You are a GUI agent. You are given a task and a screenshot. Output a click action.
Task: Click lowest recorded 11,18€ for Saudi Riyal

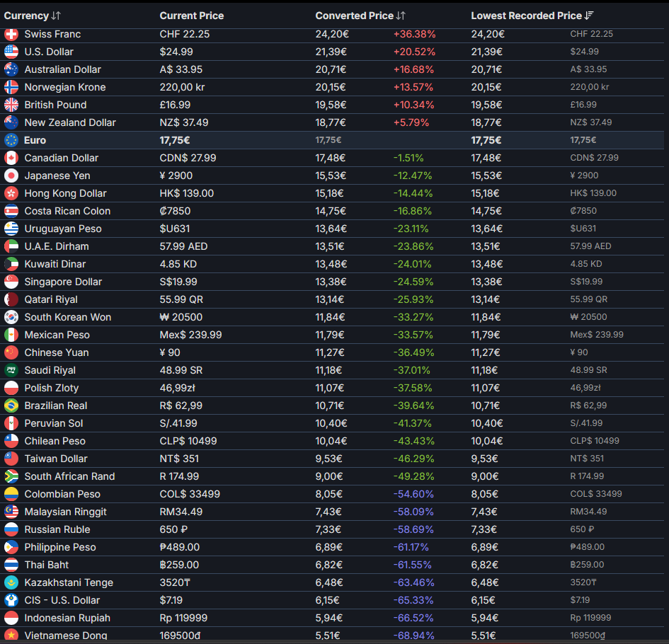pos(484,370)
